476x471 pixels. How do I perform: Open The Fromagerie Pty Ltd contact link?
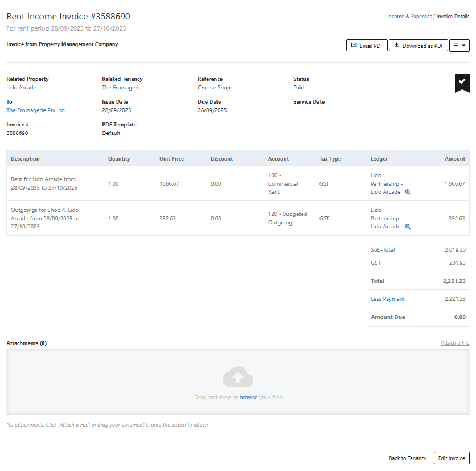pyautogui.click(x=35, y=110)
